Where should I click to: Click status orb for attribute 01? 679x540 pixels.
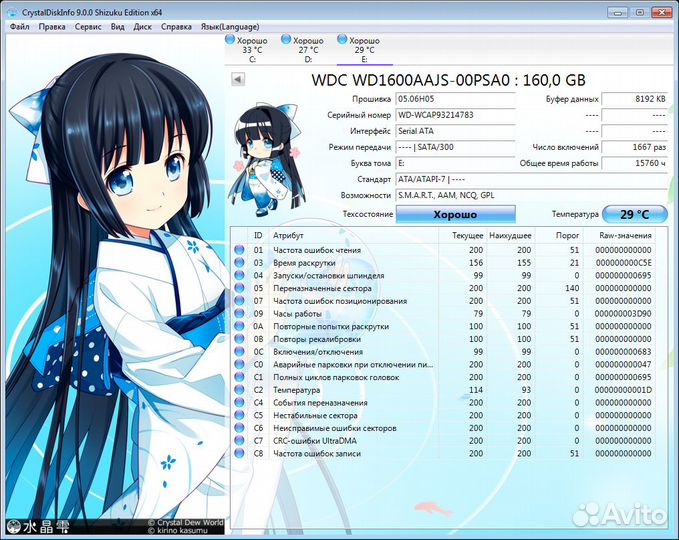point(239,250)
